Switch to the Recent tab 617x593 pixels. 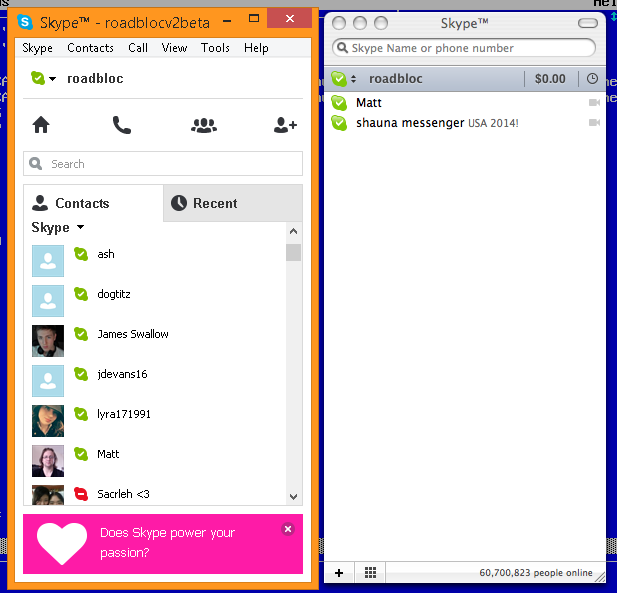click(233, 203)
